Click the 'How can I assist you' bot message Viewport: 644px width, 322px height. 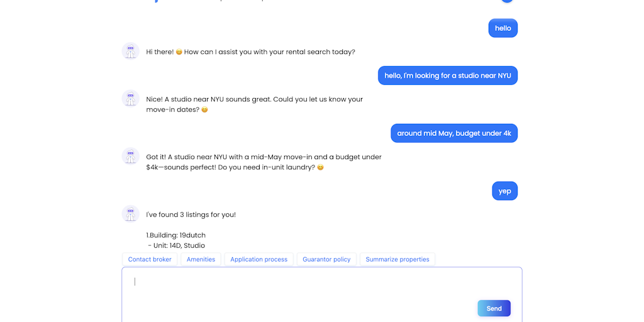point(250,52)
